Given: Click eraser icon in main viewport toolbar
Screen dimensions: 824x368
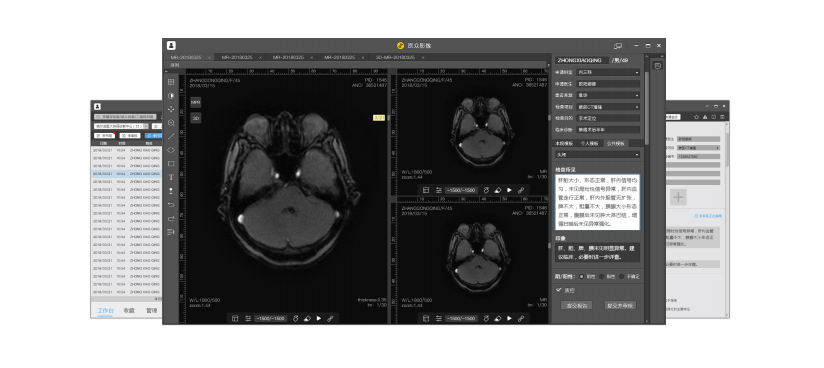Looking at the screenshot, I should pos(307,319).
